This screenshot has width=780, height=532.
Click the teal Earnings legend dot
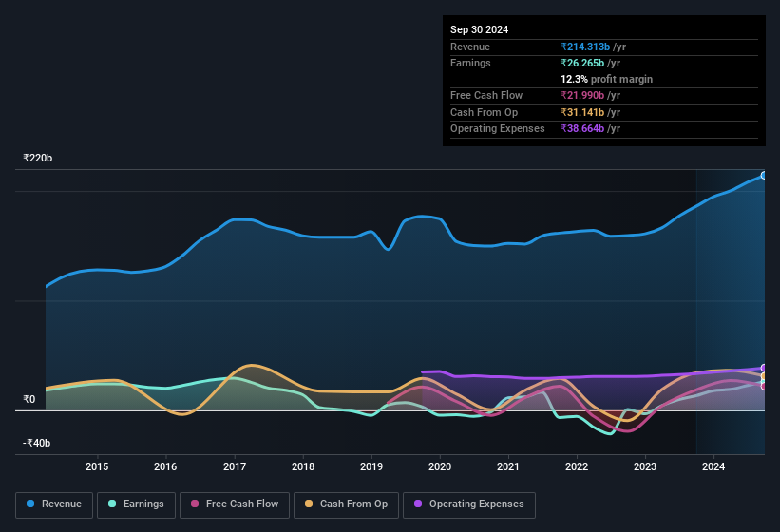(x=112, y=503)
